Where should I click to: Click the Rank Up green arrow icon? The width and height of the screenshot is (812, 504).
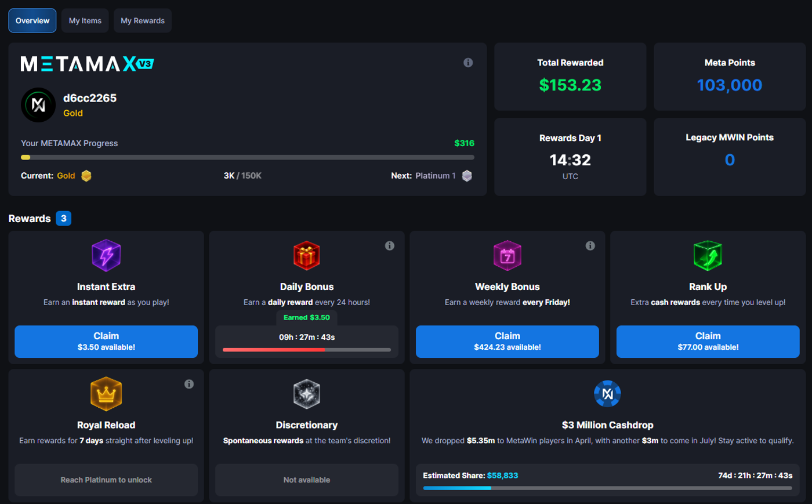click(708, 255)
